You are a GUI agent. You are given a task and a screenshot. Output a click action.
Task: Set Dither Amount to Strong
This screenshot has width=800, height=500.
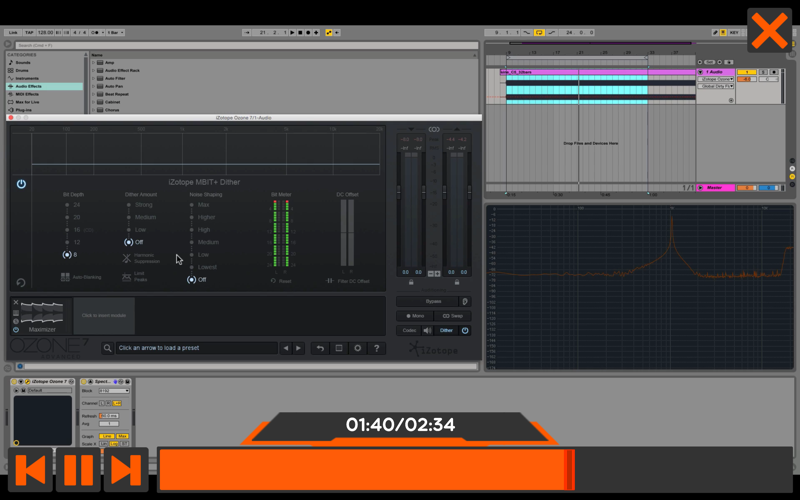(x=140, y=205)
